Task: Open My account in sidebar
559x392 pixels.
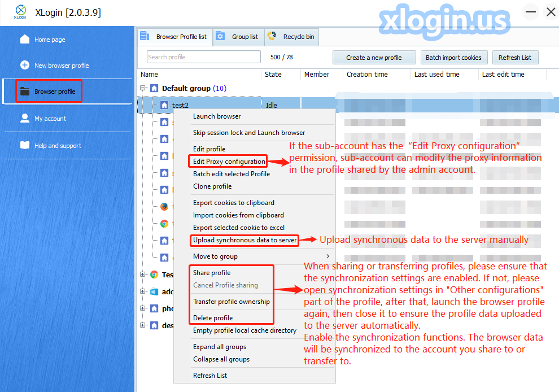Action: tap(50, 119)
